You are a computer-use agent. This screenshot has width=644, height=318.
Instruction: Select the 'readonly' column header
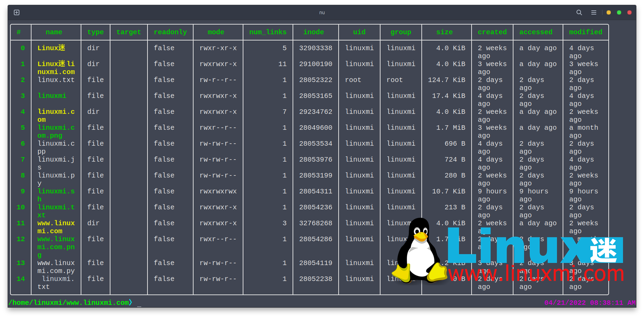[x=170, y=32]
